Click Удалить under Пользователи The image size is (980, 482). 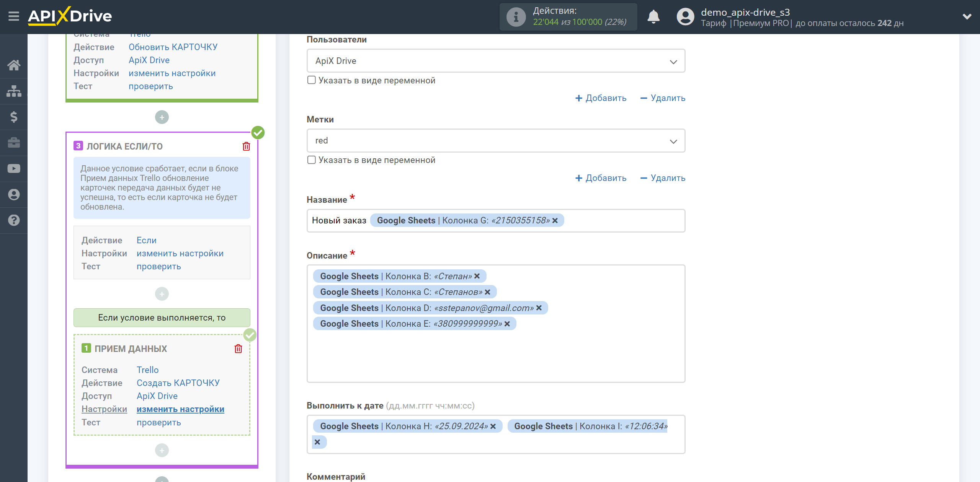pos(663,98)
